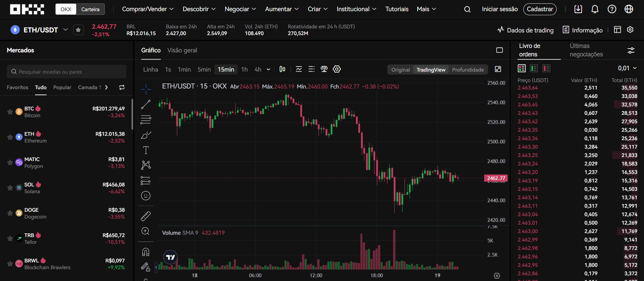
Task: Open Aumentar dropdown menu
Action: pyautogui.click(x=282, y=9)
